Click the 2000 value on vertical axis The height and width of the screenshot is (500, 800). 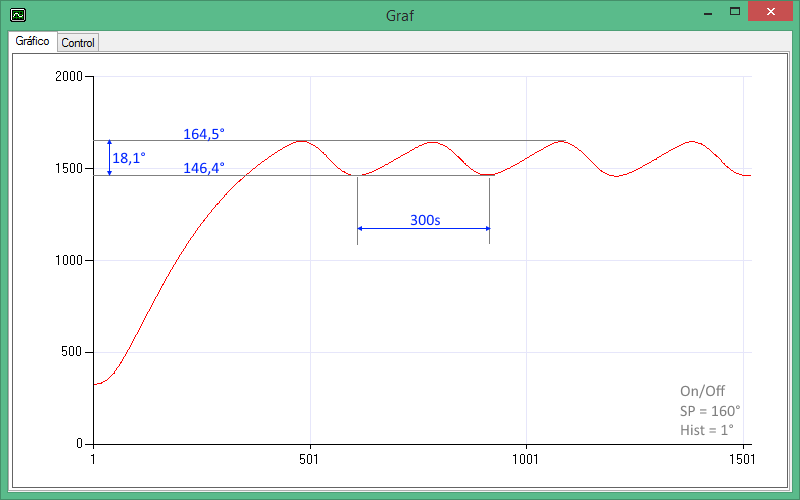point(69,77)
